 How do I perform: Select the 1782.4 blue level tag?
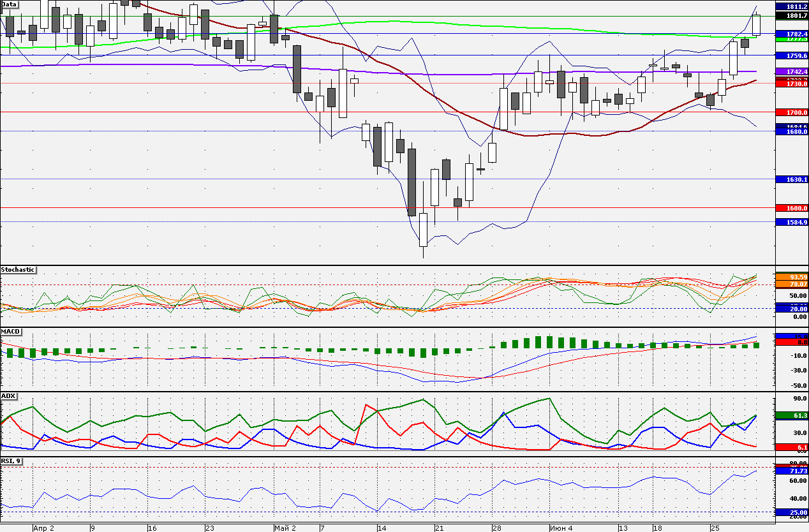pos(792,33)
